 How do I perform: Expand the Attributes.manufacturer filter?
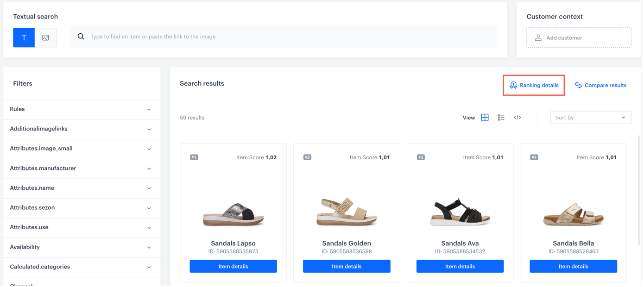click(x=82, y=168)
